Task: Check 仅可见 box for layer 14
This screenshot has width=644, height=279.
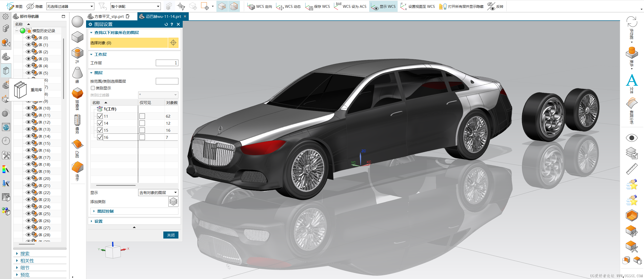Action: coord(142,123)
